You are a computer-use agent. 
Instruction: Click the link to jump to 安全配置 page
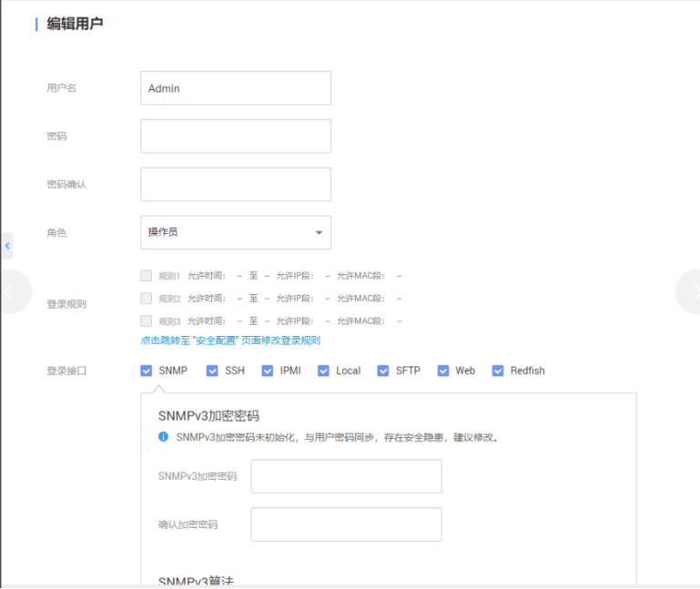229,340
